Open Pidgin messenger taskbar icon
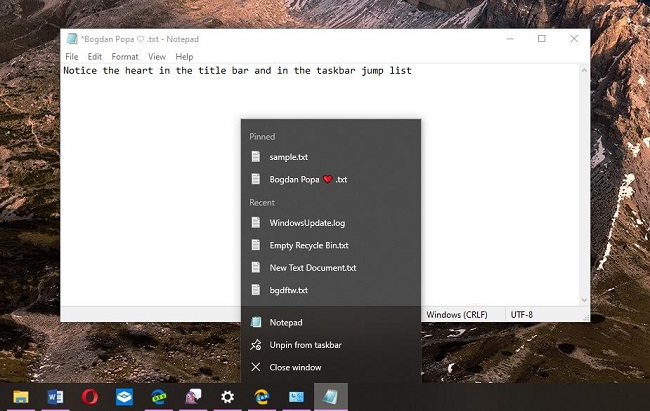650x411 pixels. tap(193, 397)
